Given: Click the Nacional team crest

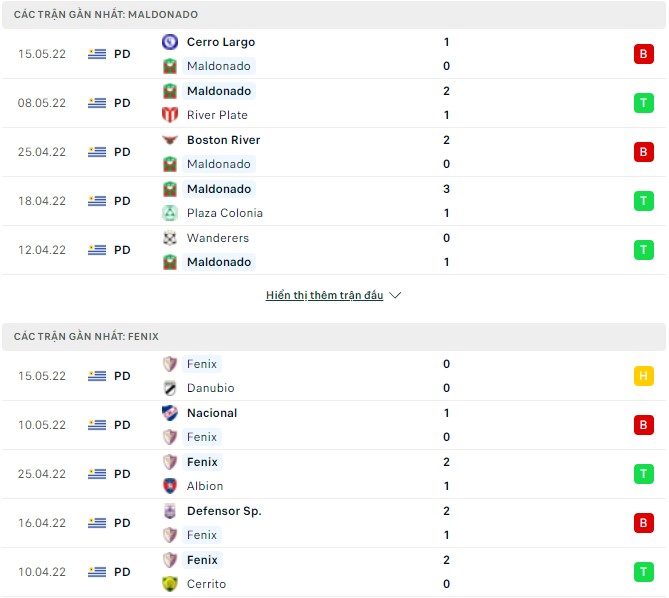Looking at the screenshot, I should tap(169, 413).
